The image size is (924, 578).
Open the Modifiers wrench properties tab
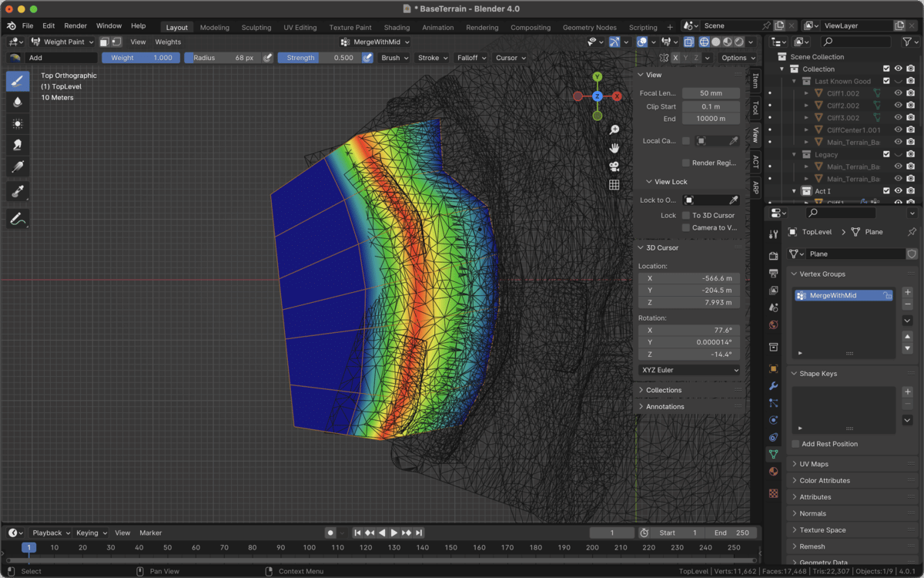pyautogui.click(x=774, y=385)
